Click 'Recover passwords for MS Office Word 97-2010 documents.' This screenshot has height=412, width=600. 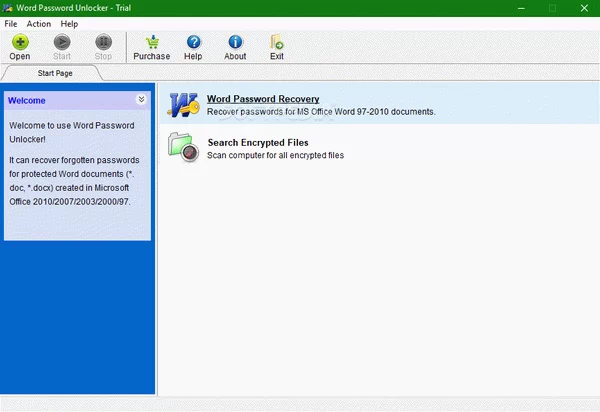[321, 112]
